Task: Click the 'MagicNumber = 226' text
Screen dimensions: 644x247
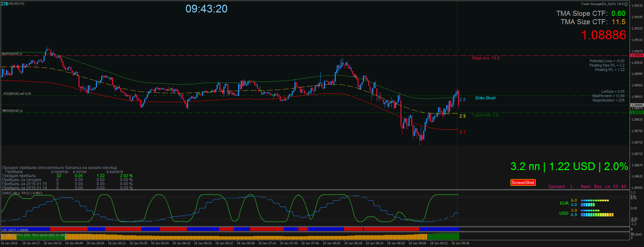Action: point(608,100)
